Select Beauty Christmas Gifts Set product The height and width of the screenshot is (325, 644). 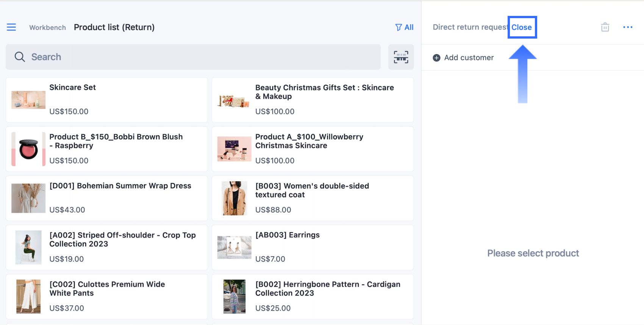pyautogui.click(x=313, y=100)
